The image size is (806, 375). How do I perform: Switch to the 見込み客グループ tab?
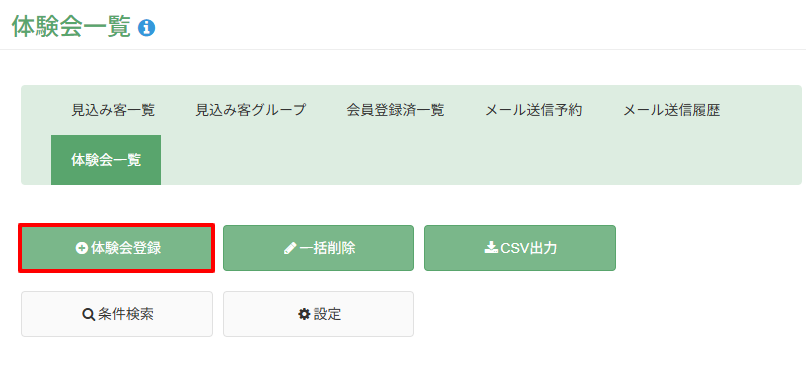(250, 110)
